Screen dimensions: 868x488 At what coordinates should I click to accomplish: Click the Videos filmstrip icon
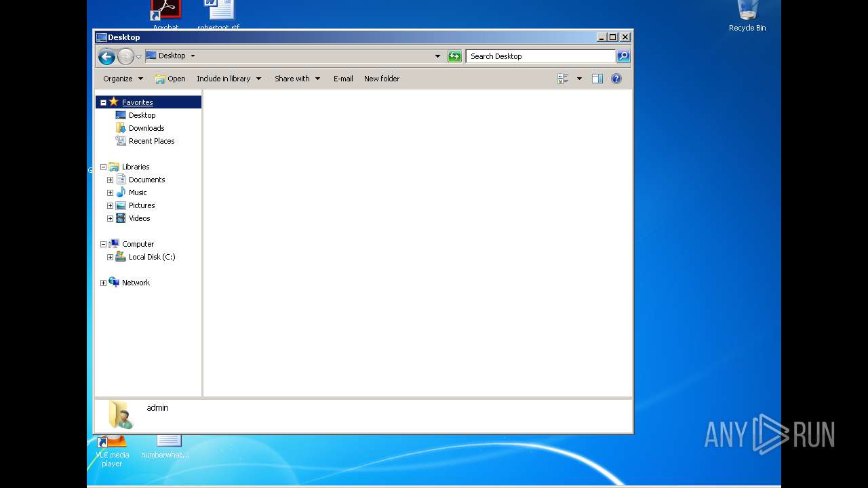click(x=121, y=218)
